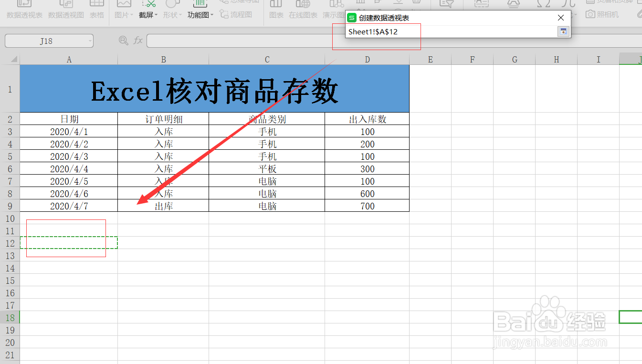Viewport: 642px width, 364px height.
Task: Select column H header
Action: pyautogui.click(x=557, y=59)
